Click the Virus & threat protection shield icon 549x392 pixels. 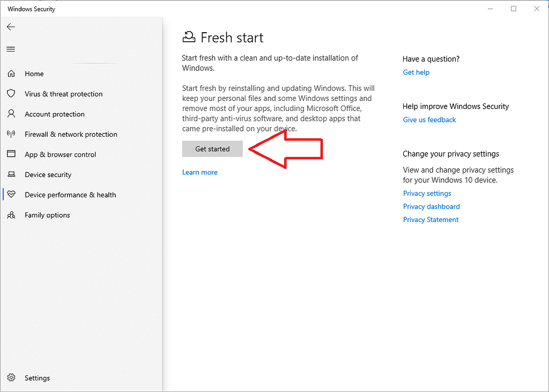point(11,93)
